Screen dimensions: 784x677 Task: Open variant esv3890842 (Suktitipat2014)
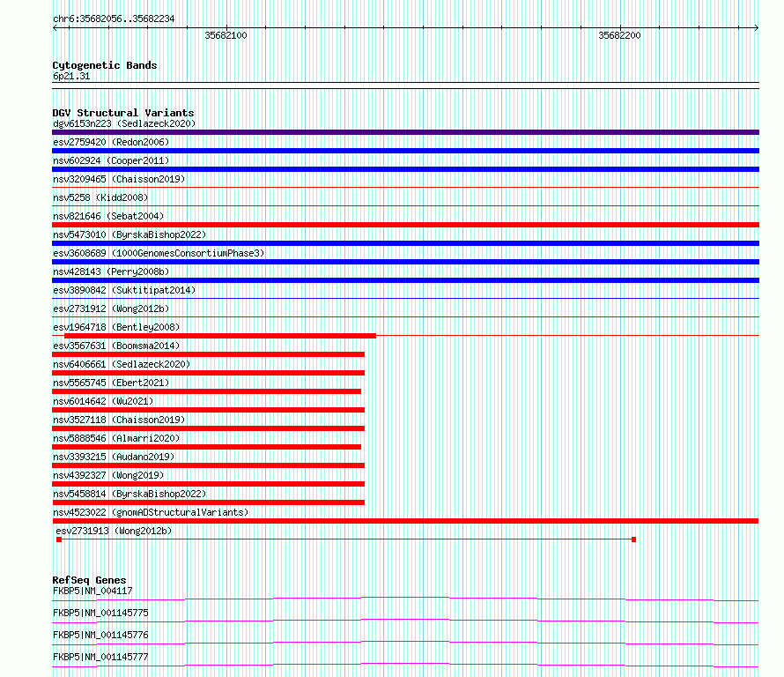click(124, 290)
